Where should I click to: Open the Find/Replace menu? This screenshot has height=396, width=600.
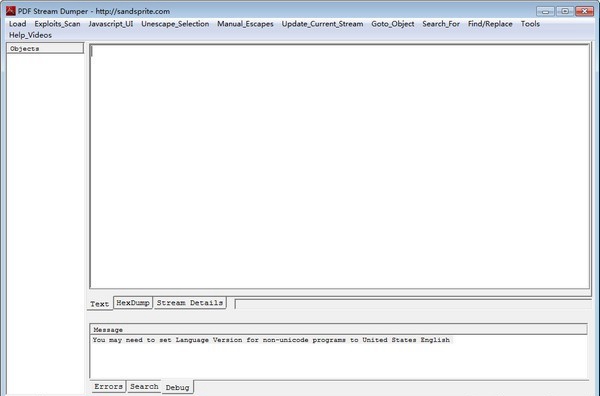point(490,24)
